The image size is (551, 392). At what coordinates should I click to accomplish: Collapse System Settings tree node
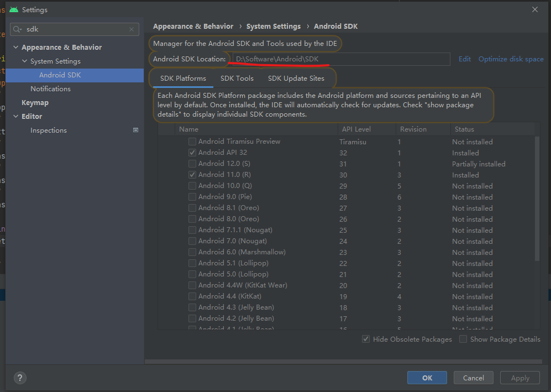point(25,61)
